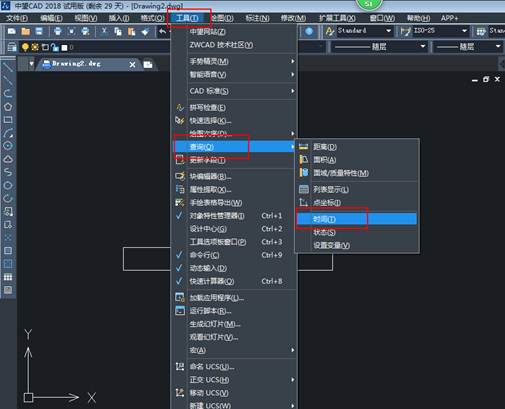505x409 pixels.
Task: Expand the 智能语音(V) submenu
Action: tap(233, 75)
